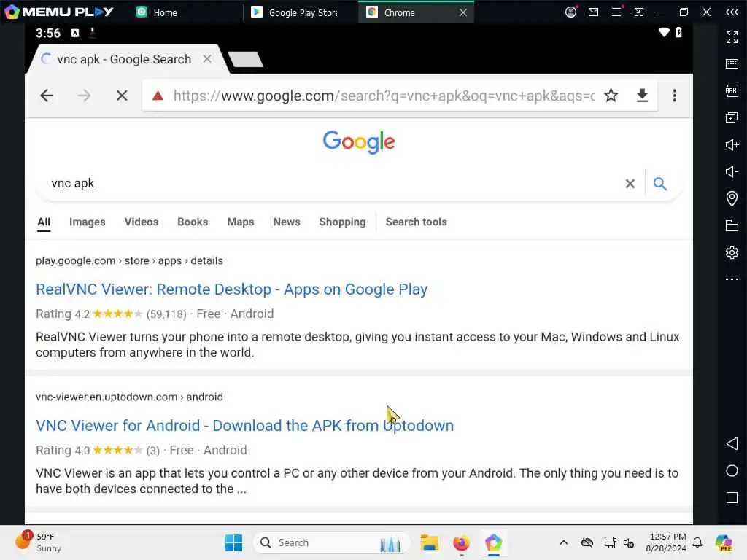Select the Maps search filter
This screenshot has height=560, width=747.
coord(241,222)
